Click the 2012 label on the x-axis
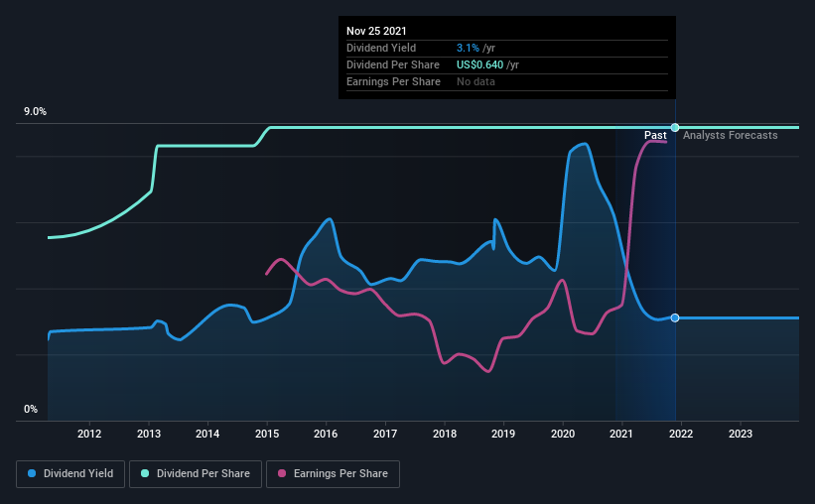 pyautogui.click(x=89, y=434)
